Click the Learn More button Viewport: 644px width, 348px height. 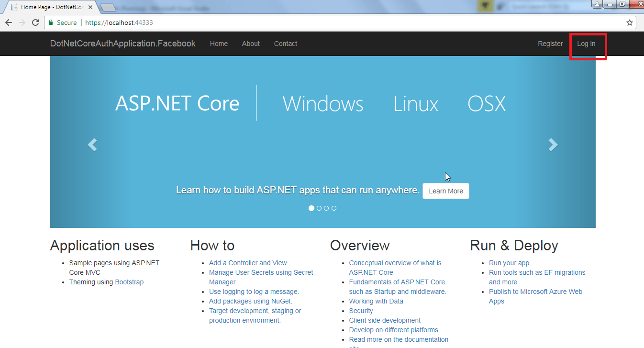[446, 191]
